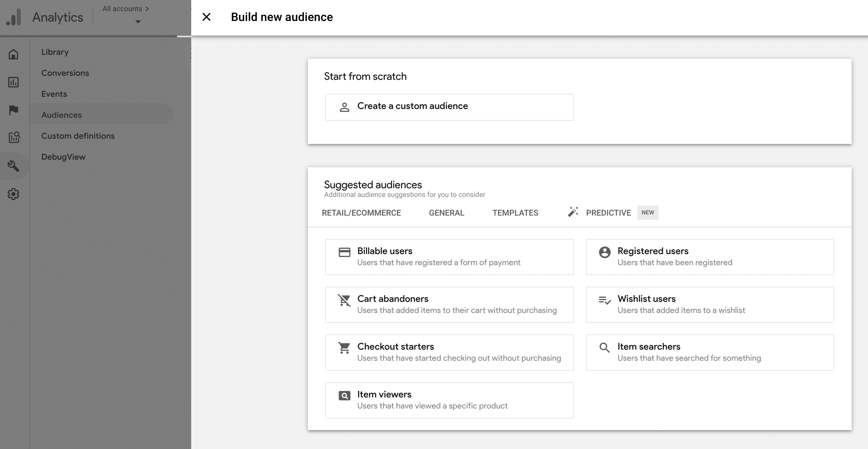Image resolution: width=868 pixels, height=449 pixels.
Task: Open Admin gear icon
Action: 13,194
